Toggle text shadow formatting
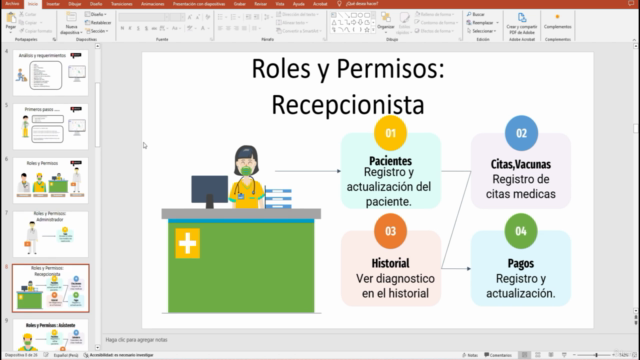Viewport: 640px width, 360px height. pyautogui.click(x=146, y=28)
